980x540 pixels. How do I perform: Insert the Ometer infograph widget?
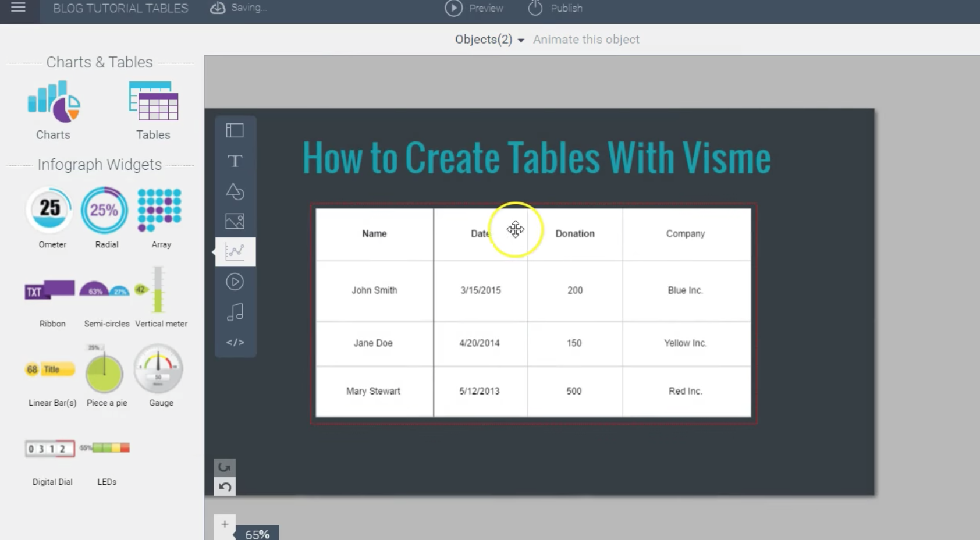pos(50,209)
